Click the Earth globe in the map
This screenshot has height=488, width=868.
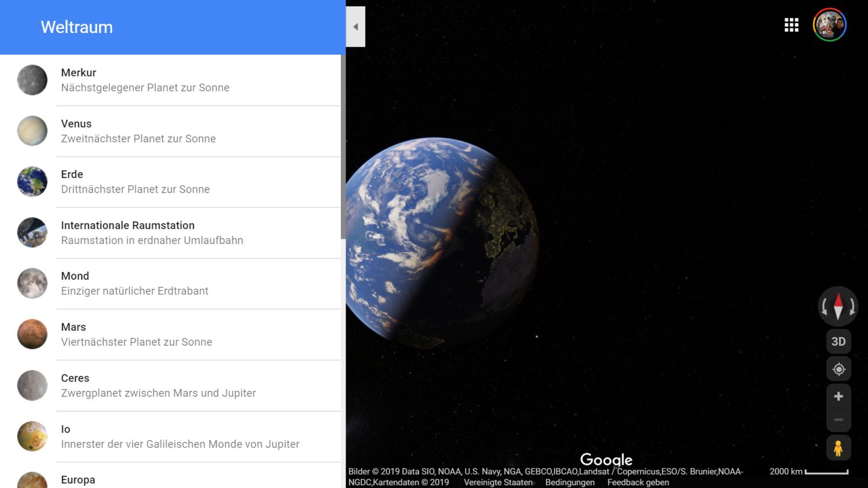click(x=443, y=243)
